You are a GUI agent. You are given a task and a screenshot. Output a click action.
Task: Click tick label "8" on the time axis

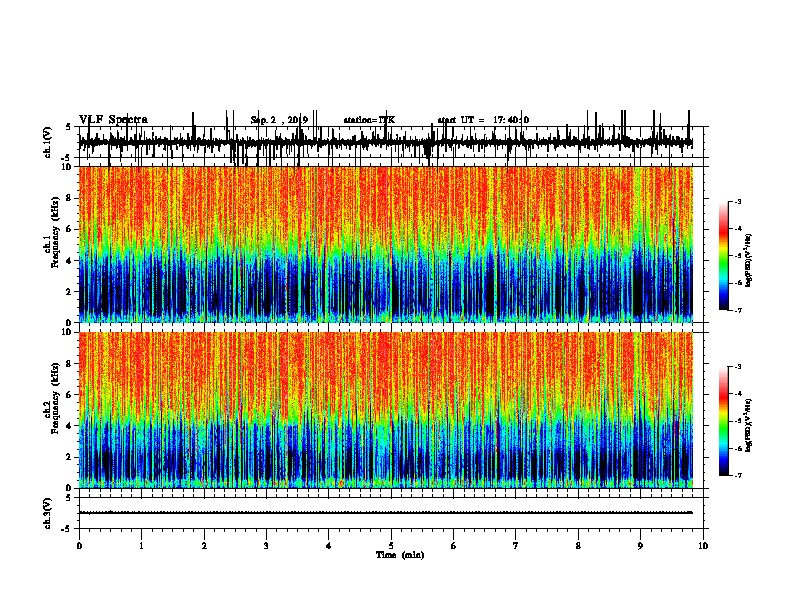tap(578, 546)
